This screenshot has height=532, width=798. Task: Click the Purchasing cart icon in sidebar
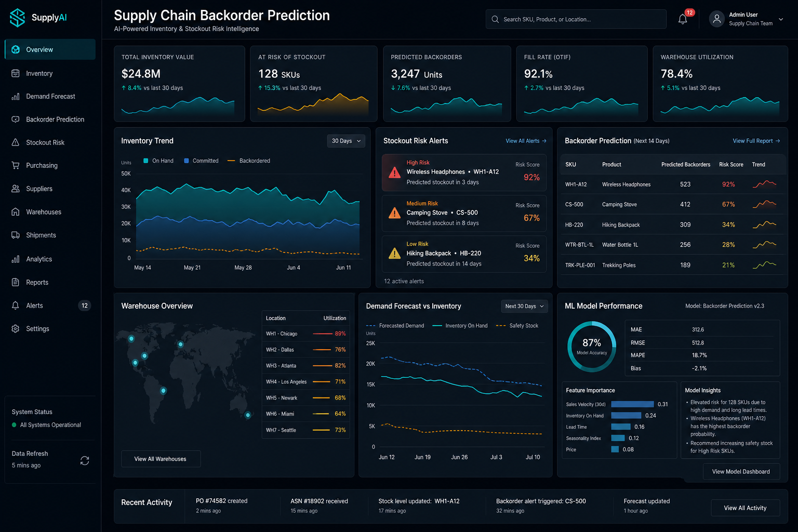coord(16,165)
